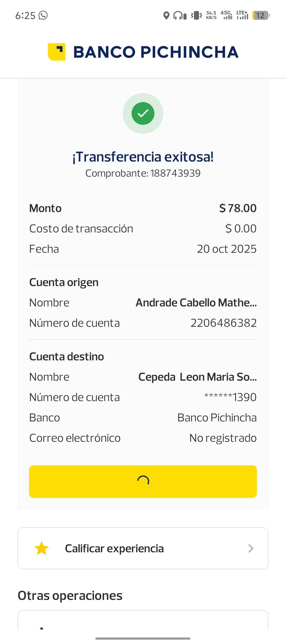Tap the location pin status icon

point(166,16)
